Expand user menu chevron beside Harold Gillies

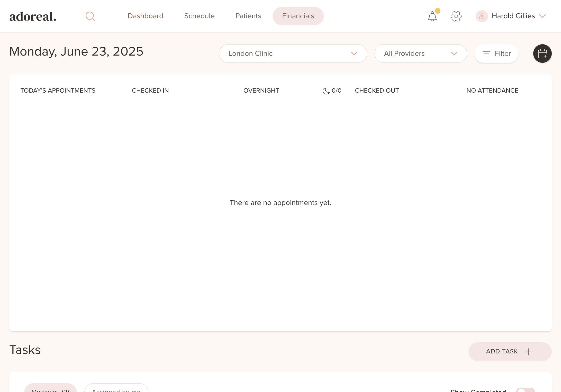[x=542, y=16]
